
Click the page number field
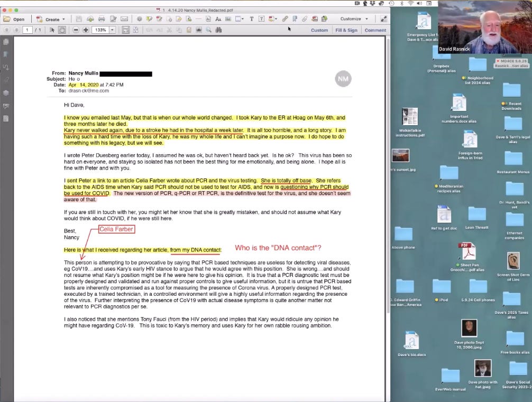[27, 30]
